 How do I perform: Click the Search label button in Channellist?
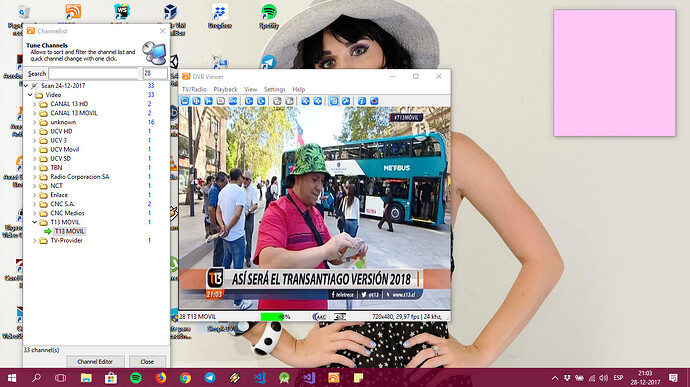[37, 74]
